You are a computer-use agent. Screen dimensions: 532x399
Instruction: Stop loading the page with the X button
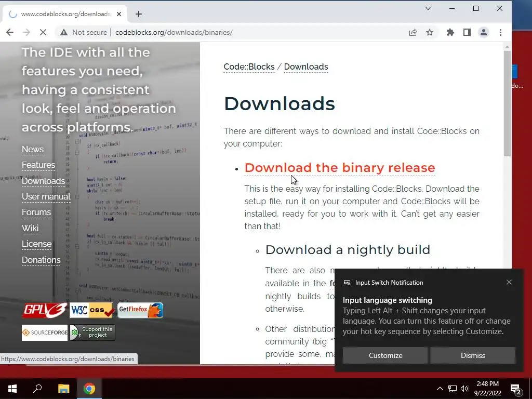[x=43, y=32]
